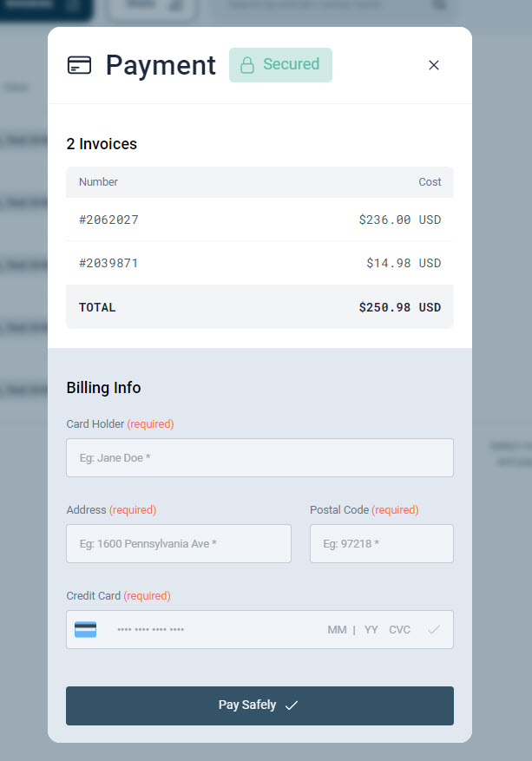Select the MM expiry month field
The height and width of the screenshot is (761, 532).
337,630
